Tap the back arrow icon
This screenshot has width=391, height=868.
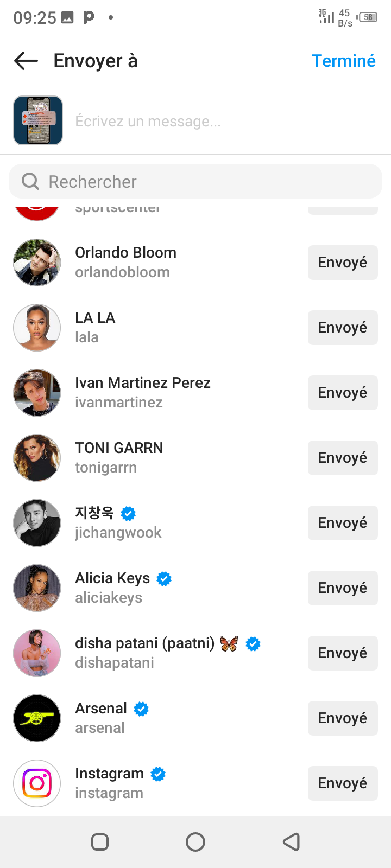coord(26,61)
